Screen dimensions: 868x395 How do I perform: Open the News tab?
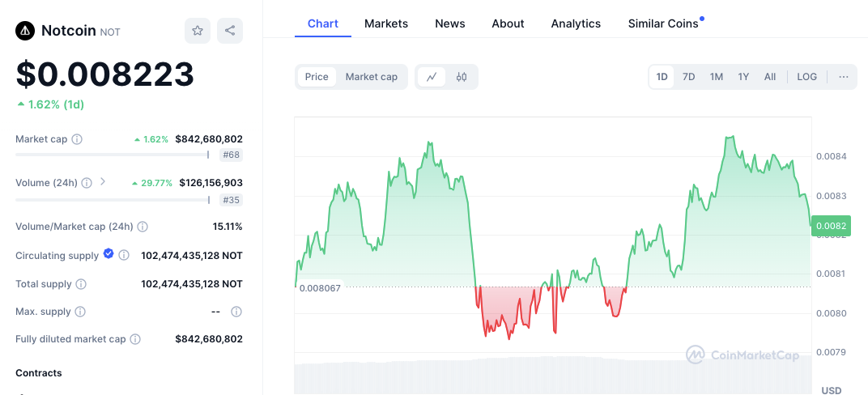click(x=450, y=23)
